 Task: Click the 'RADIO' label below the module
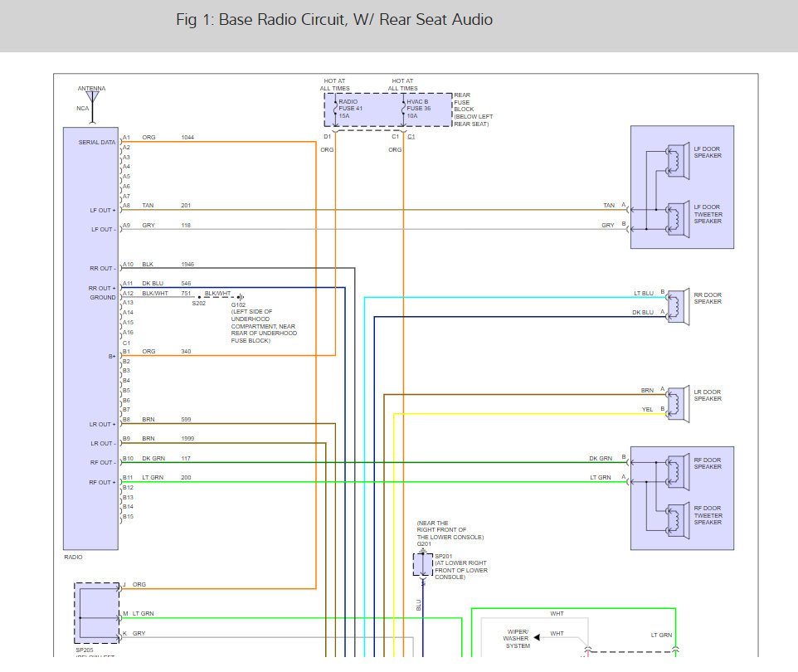73,557
